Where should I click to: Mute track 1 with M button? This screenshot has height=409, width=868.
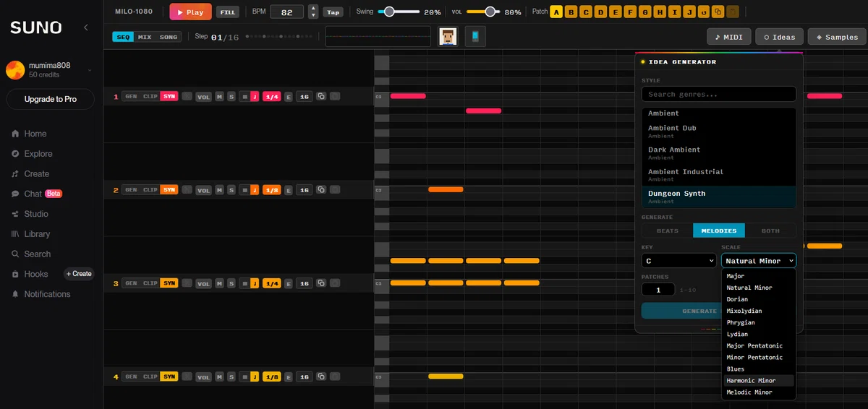219,97
